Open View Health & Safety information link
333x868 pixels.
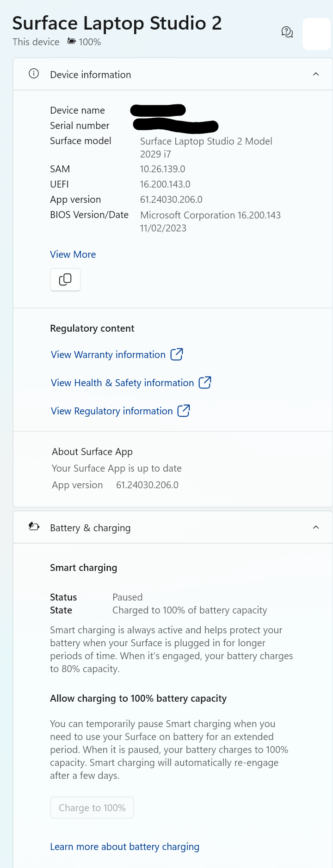pyautogui.click(x=123, y=383)
